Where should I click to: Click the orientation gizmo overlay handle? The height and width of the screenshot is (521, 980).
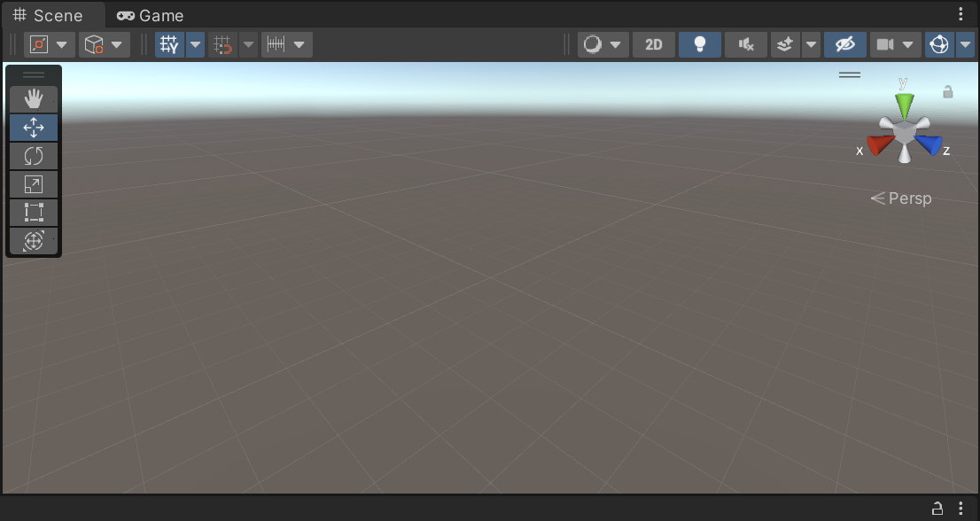[850, 74]
